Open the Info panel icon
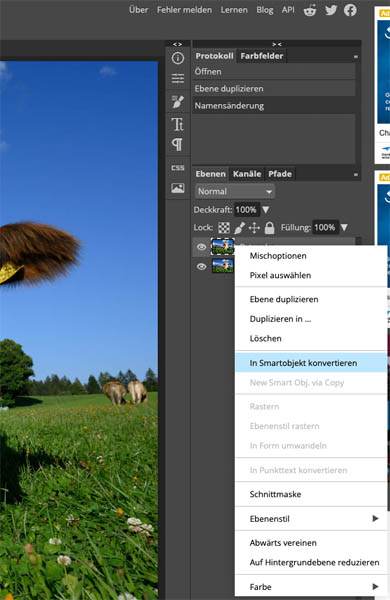 (178, 58)
